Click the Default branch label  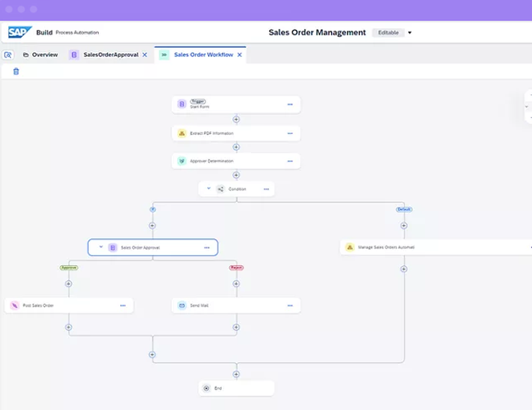404,209
